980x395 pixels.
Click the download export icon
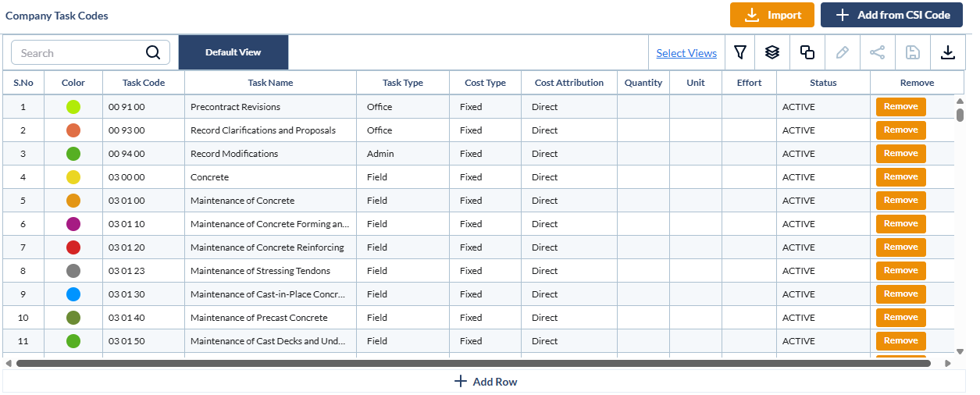click(x=947, y=53)
